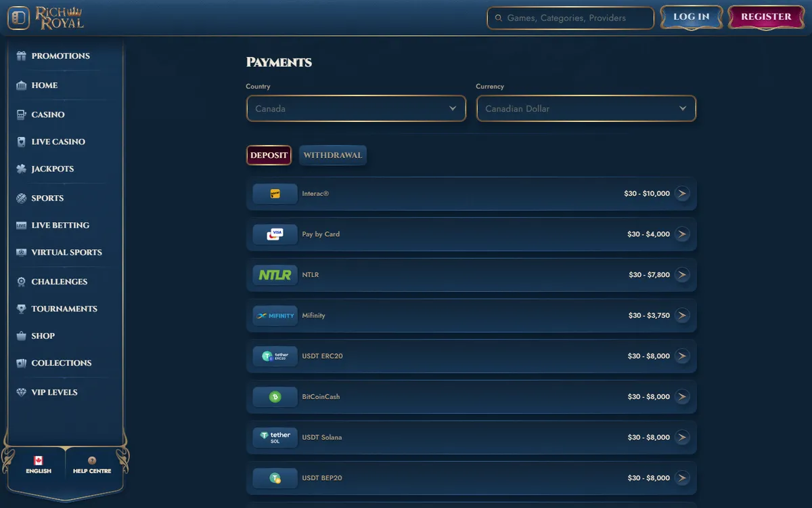
Task: Expand the USDT Solana row arrow
Action: (682, 438)
